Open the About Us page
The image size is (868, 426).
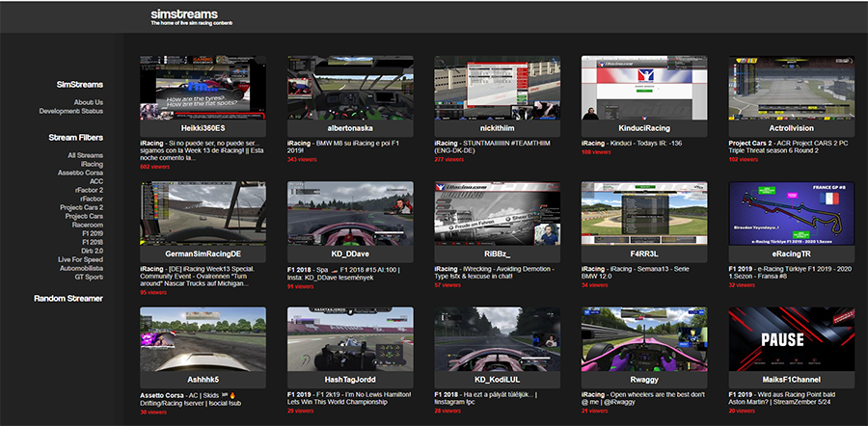pyautogui.click(x=89, y=102)
